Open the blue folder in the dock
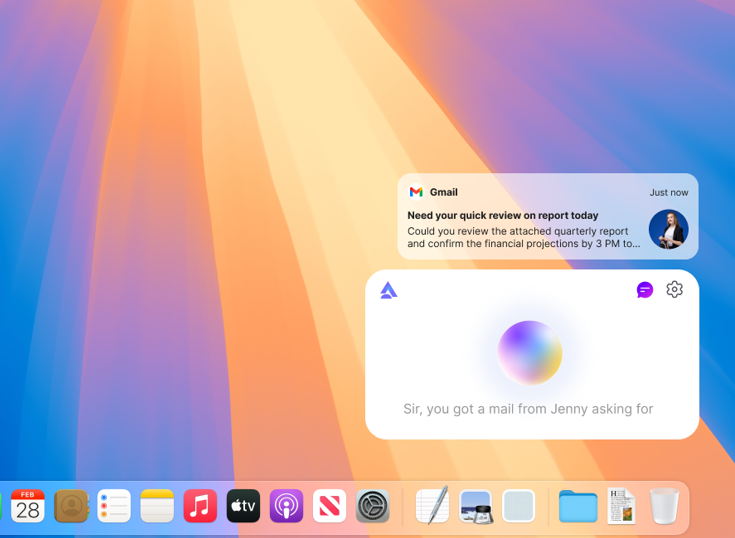Viewport: 735px width, 538px height. click(x=578, y=506)
